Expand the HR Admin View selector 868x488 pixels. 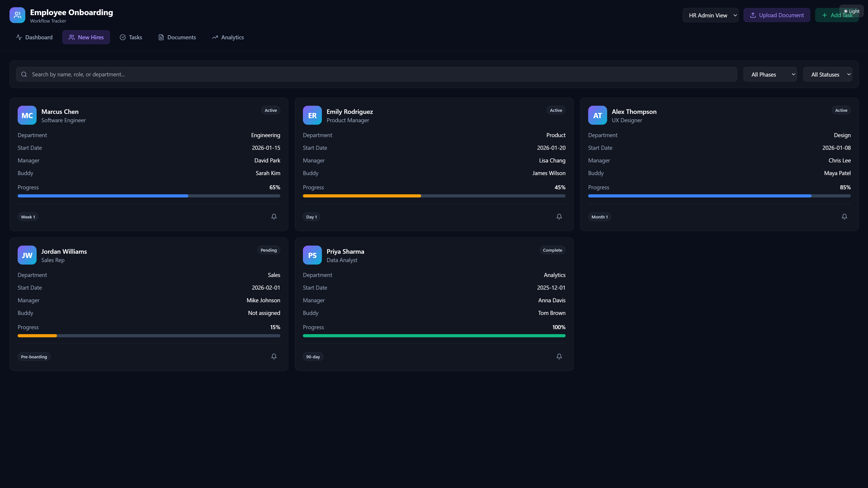click(710, 15)
